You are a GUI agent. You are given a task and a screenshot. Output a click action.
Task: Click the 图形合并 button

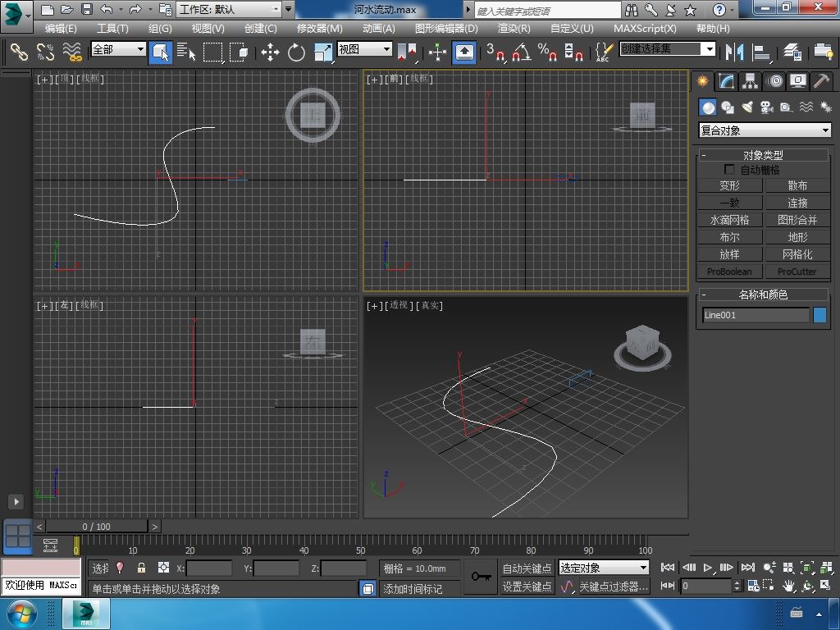click(797, 220)
